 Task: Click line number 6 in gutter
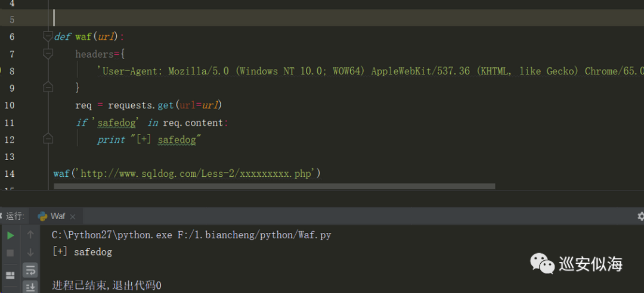[x=11, y=37]
